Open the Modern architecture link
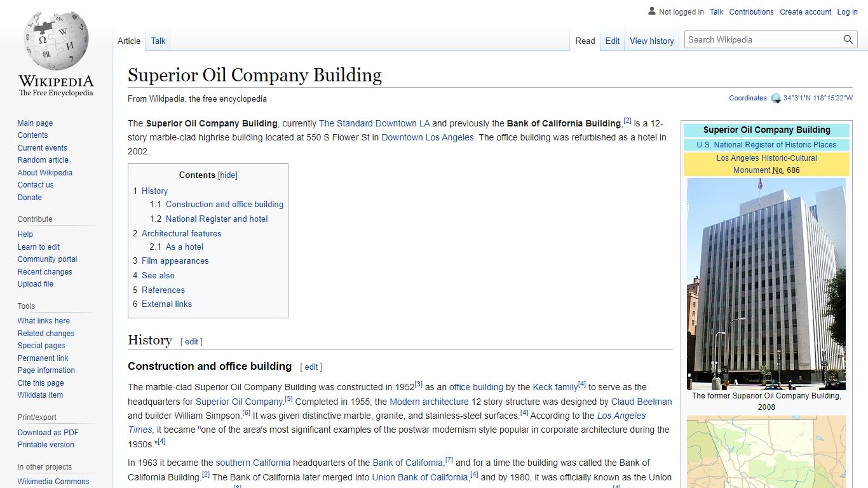Viewport: 868px width, 488px height. tap(429, 402)
